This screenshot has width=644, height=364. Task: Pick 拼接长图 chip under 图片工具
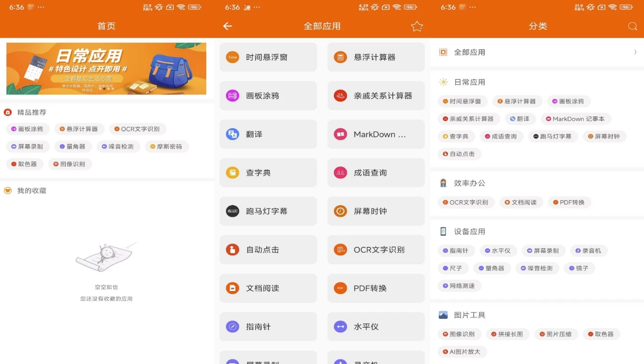(x=508, y=334)
